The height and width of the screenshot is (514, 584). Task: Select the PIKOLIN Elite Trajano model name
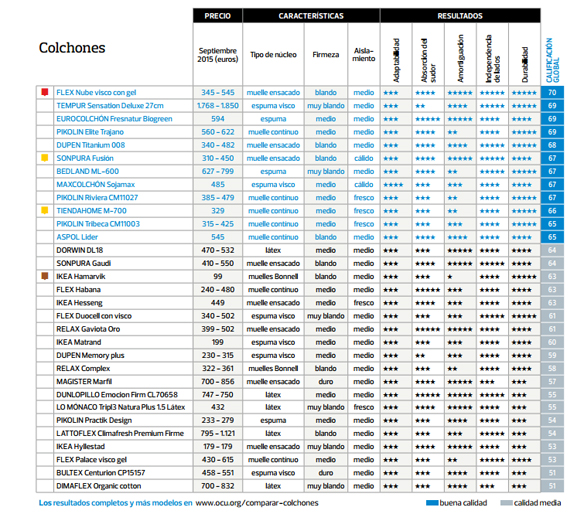click(90, 132)
